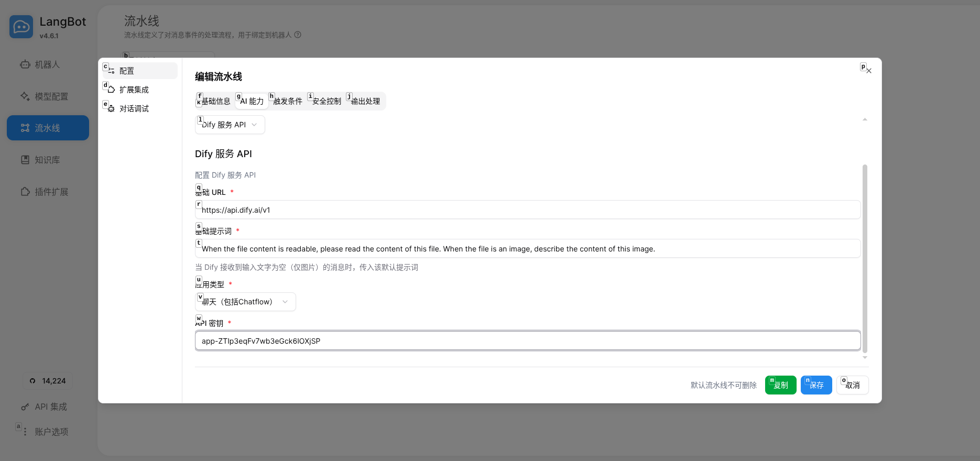Click the LangBot logo icon

21,27
